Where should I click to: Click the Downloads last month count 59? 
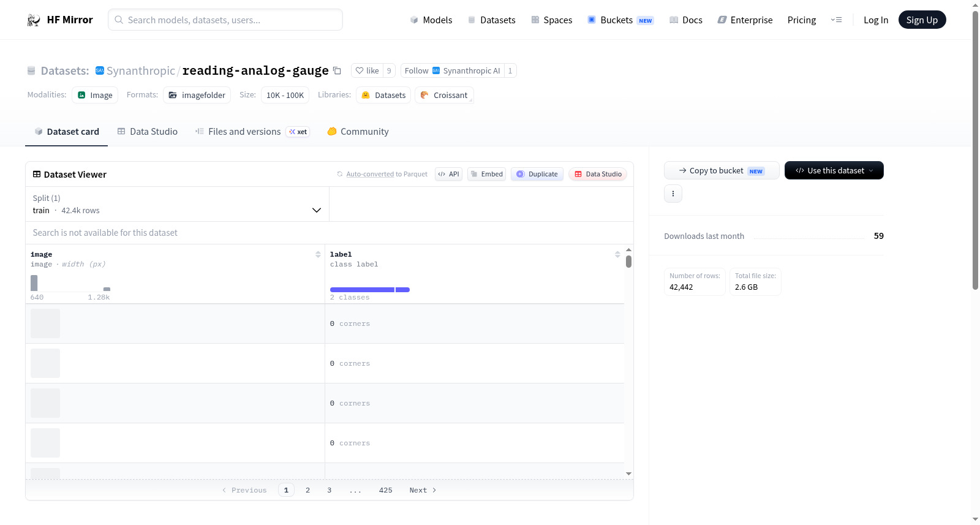coord(878,236)
